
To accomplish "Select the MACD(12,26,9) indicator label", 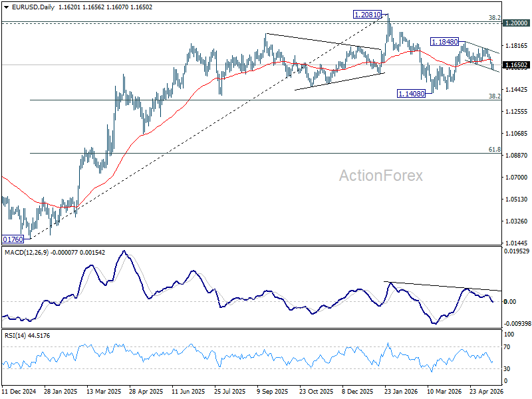I will tap(27, 253).
